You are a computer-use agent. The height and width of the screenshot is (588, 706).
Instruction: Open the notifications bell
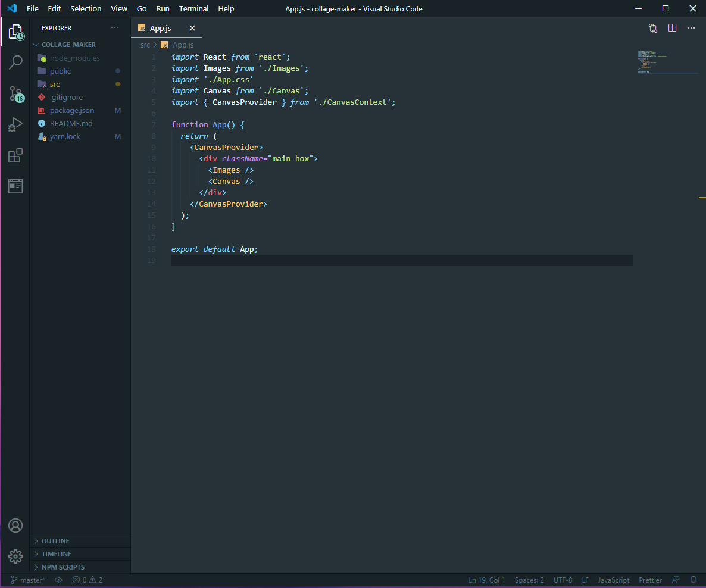(x=693, y=580)
